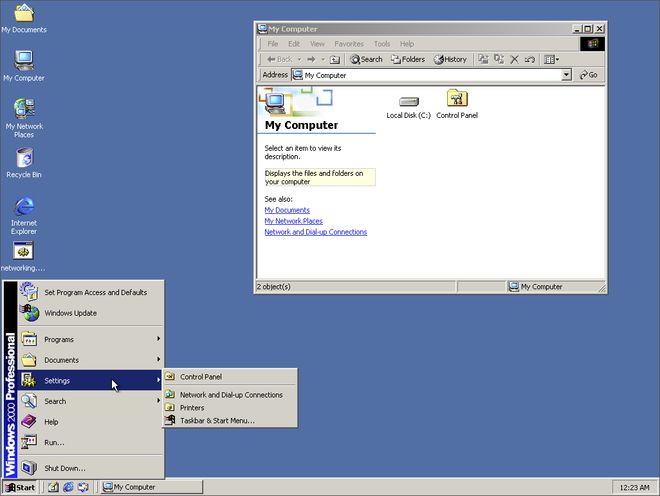
Task: Toggle the Search pane button
Action: point(366,59)
